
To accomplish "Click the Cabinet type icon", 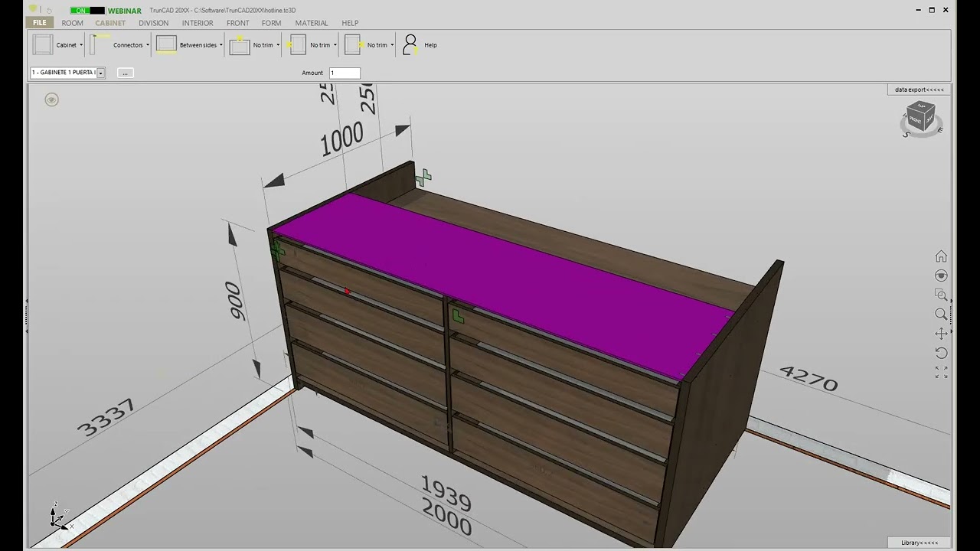I will click(42, 44).
